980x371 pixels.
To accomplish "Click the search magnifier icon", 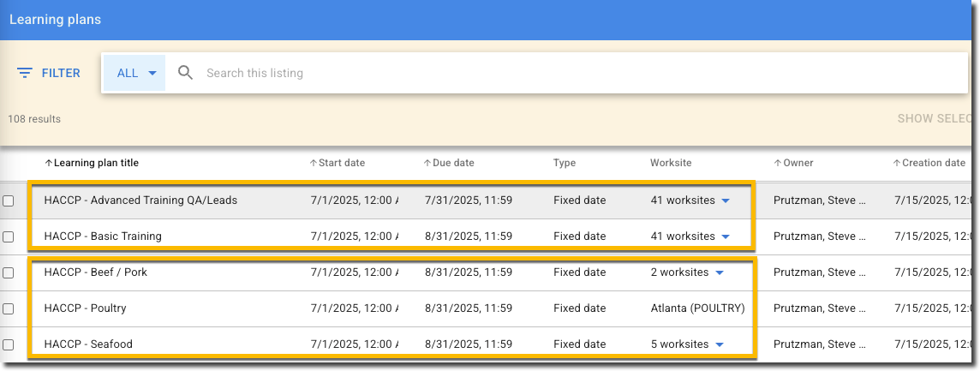I will 185,73.
